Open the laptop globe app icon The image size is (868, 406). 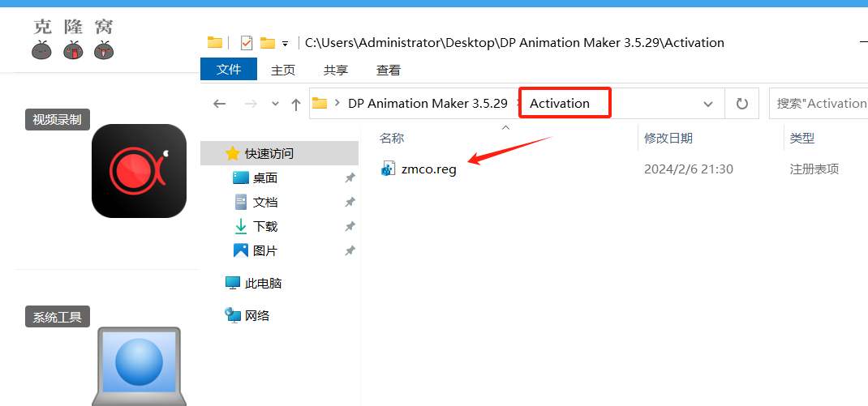point(139,366)
